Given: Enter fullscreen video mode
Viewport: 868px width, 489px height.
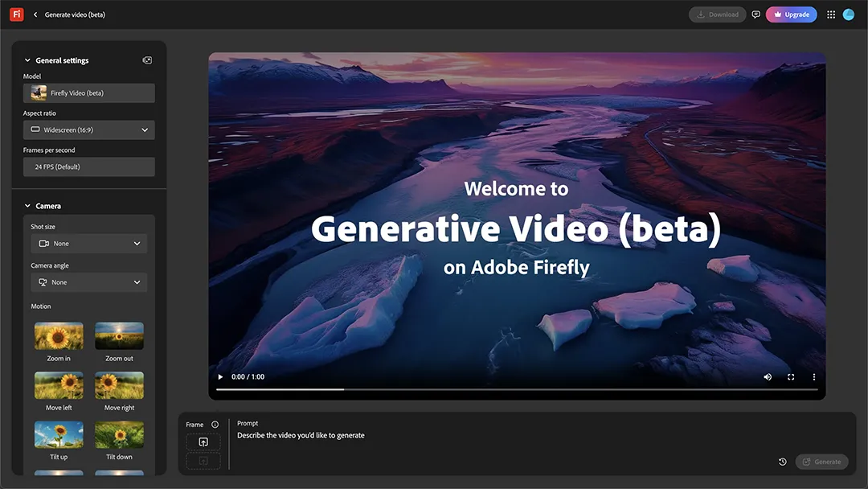Looking at the screenshot, I should [791, 377].
